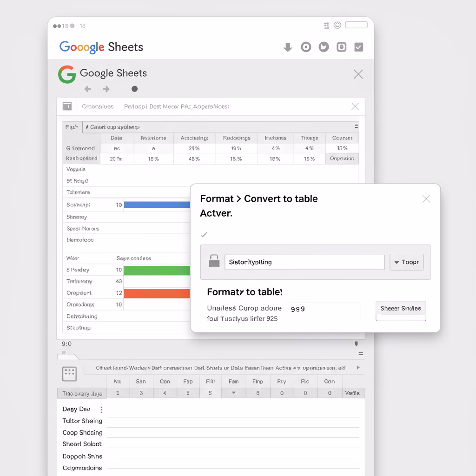The width and height of the screenshot is (476, 476).
Task: Click the lock icon in dialog
Action: pyautogui.click(x=214, y=261)
